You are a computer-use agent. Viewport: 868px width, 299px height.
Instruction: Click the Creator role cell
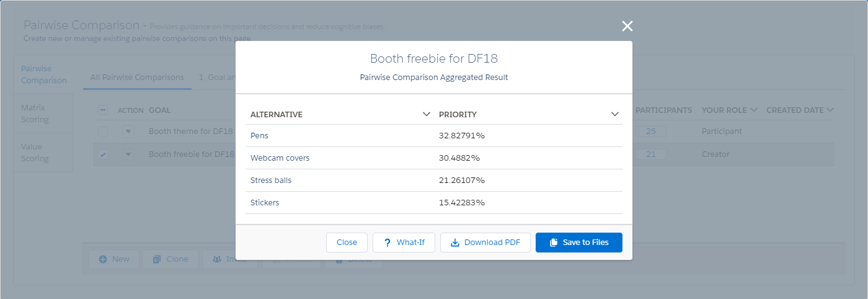click(x=715, y=154)
